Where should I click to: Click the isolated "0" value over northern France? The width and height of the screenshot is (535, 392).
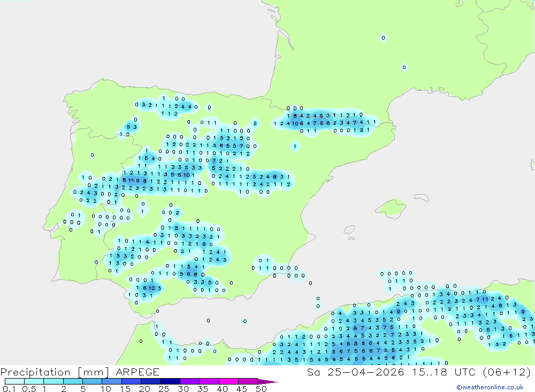383,38
